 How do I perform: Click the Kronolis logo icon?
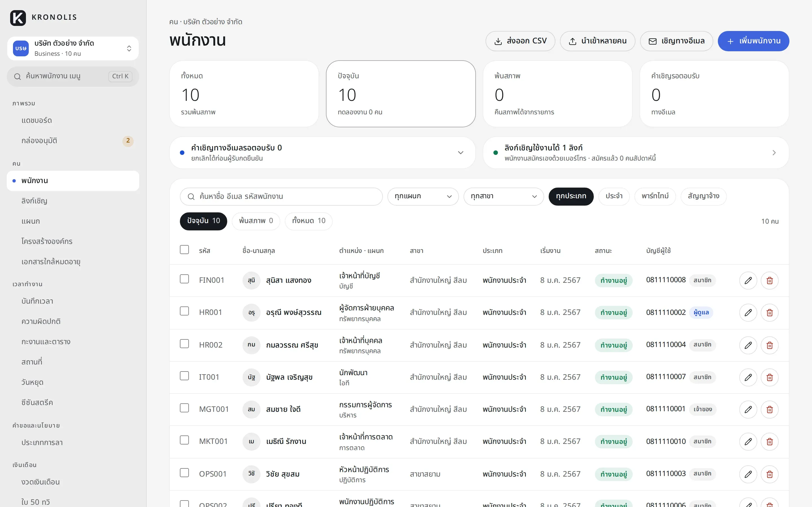(18, 17)
